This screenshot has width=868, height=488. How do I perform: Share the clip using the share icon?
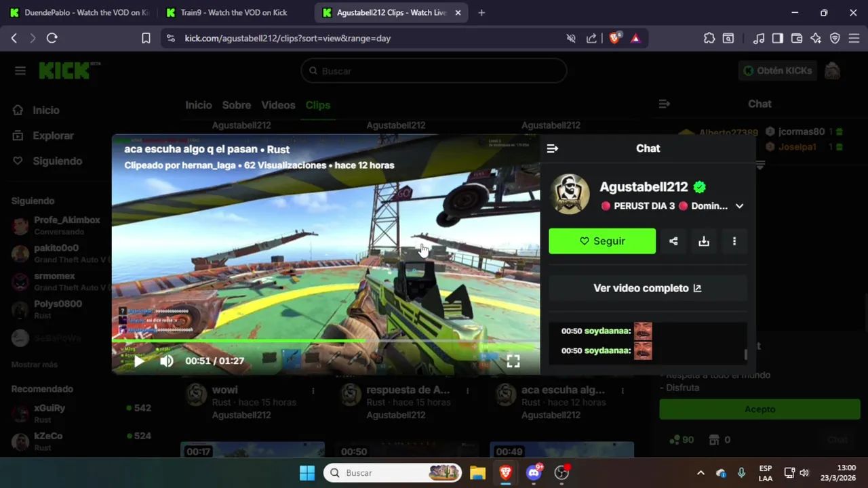[x=673, y=241]
